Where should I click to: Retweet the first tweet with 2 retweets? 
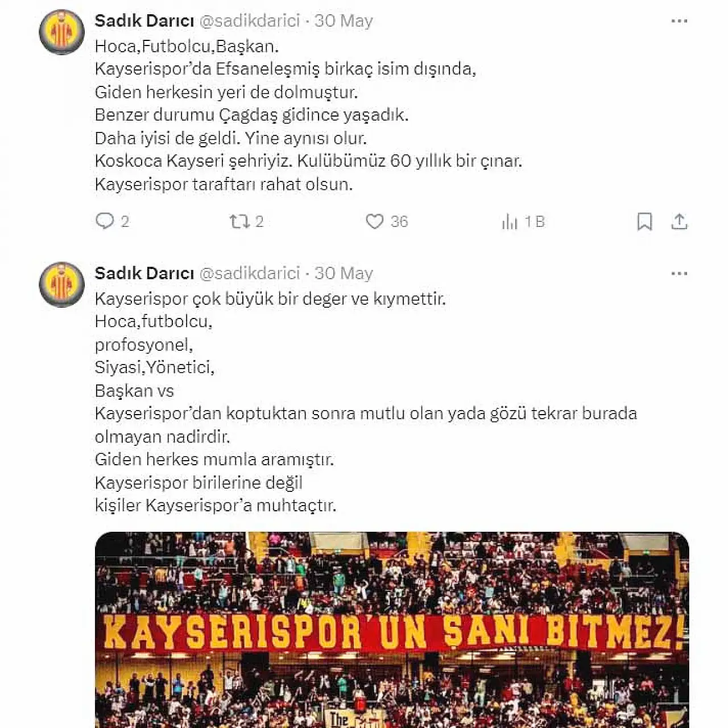point(239,221)
